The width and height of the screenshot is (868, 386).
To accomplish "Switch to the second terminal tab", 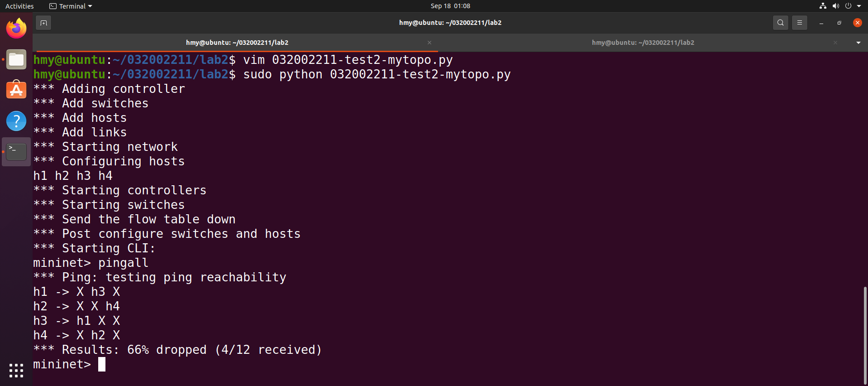I will (x=643, y=43).
